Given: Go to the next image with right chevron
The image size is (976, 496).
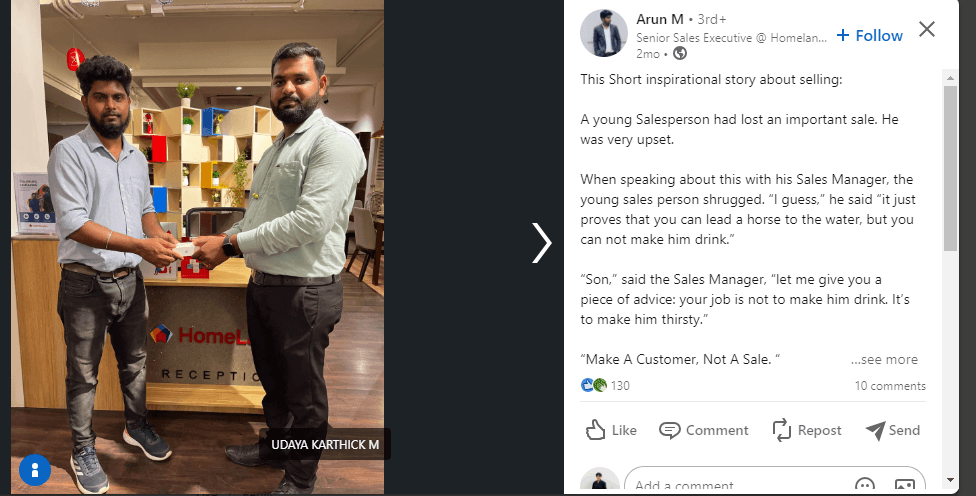Looking at the screenshot, I should [541, 243].
